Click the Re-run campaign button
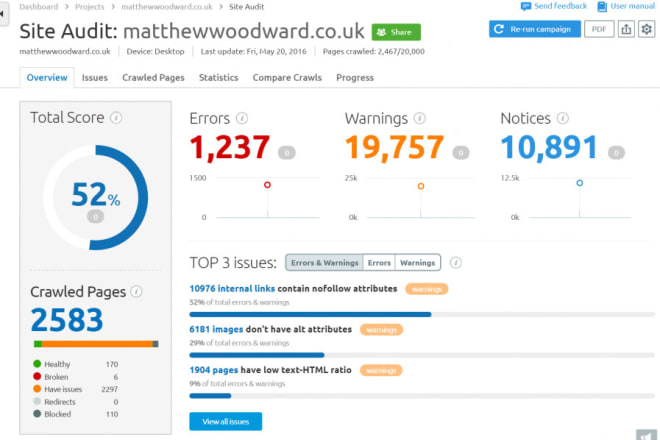This screenshot has width=660, height=440. (535, 29)
